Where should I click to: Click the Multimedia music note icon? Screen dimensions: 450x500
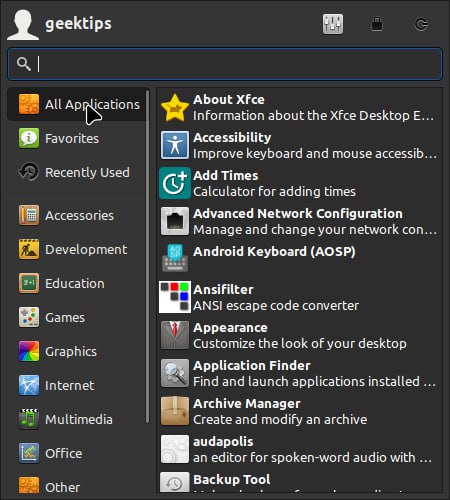[x=29, y=419]
